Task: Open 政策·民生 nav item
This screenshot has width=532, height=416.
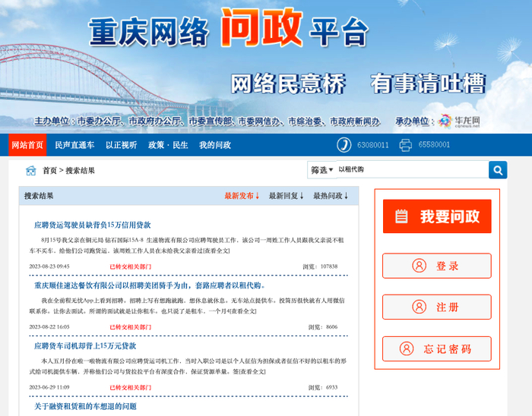Action: 168,145
